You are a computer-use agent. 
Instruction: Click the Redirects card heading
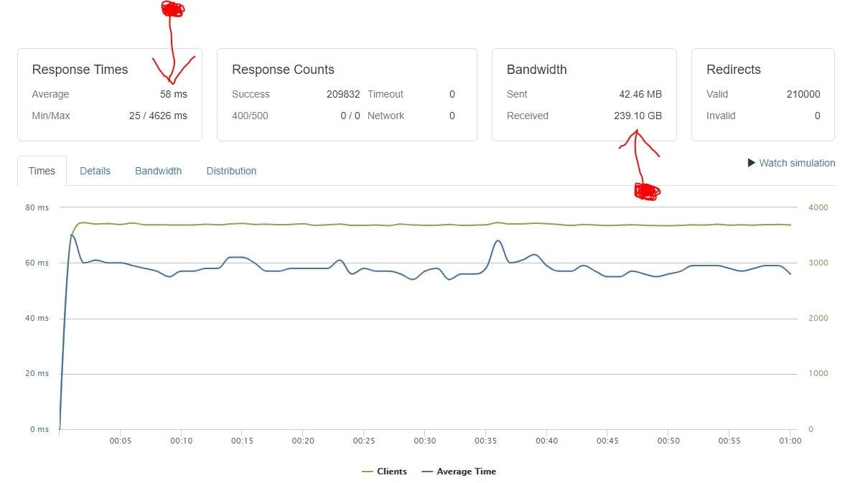(733, 70)
